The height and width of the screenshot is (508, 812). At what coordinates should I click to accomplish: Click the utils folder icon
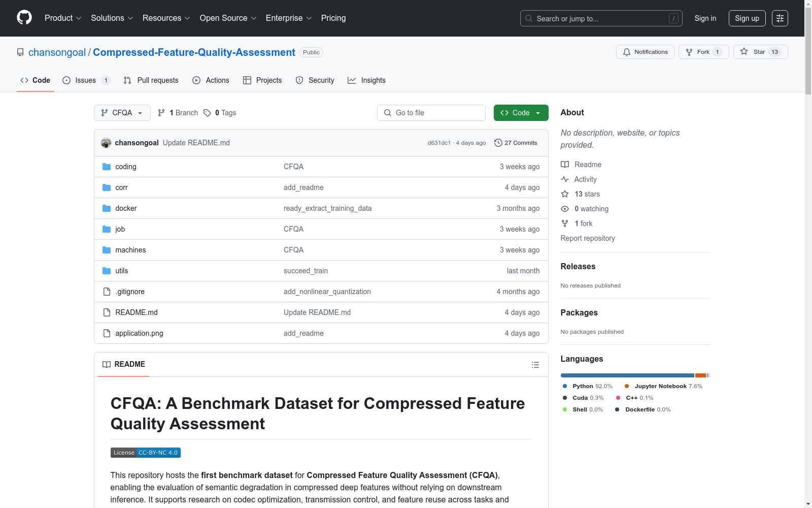point(107,271)
